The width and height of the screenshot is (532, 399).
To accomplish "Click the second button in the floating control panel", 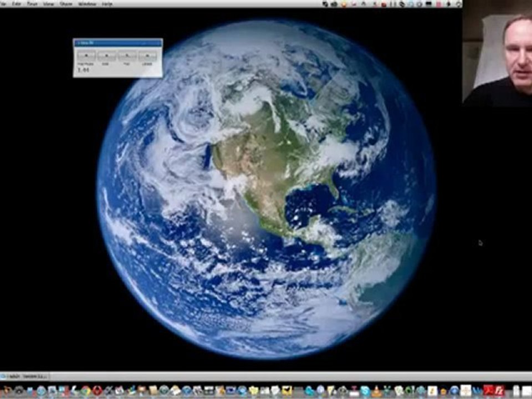I will pyautogui.click(x=106, y=55).
